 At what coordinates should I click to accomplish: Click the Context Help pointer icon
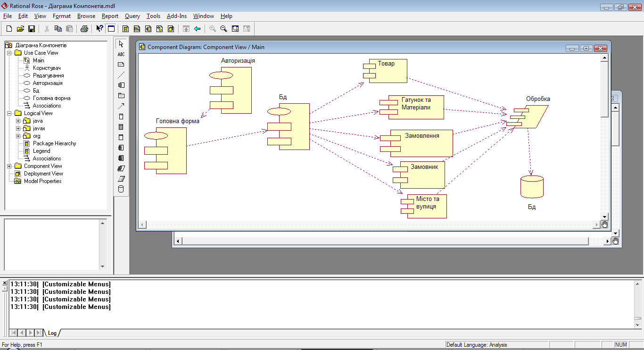(x=99, y=29)
